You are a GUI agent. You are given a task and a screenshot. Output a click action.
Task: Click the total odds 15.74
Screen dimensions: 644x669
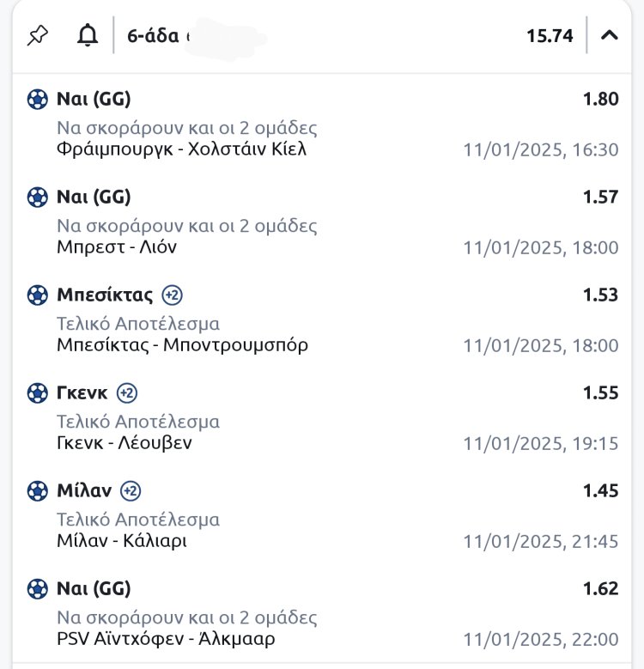(x=550, y=36)
